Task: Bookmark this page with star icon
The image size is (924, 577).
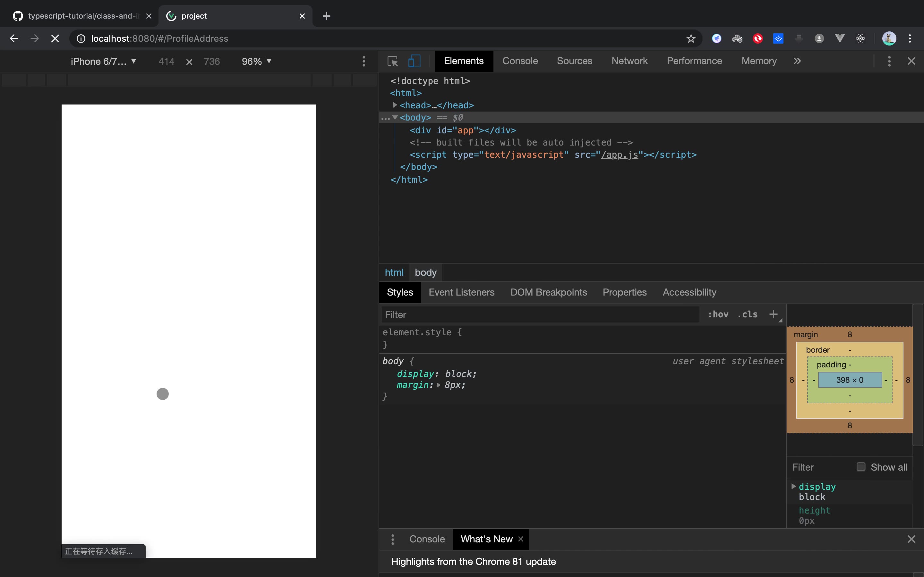Action: click(691, 38)
